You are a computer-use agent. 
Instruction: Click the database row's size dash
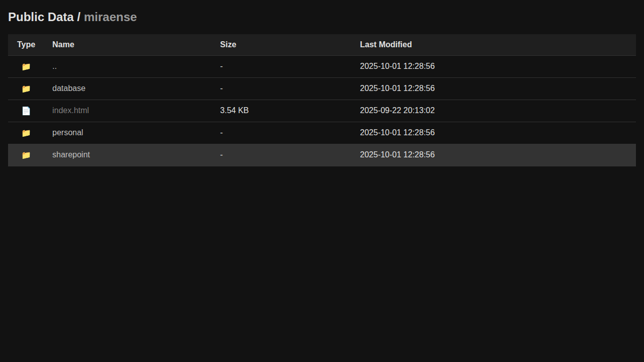[x=221, y=88]
